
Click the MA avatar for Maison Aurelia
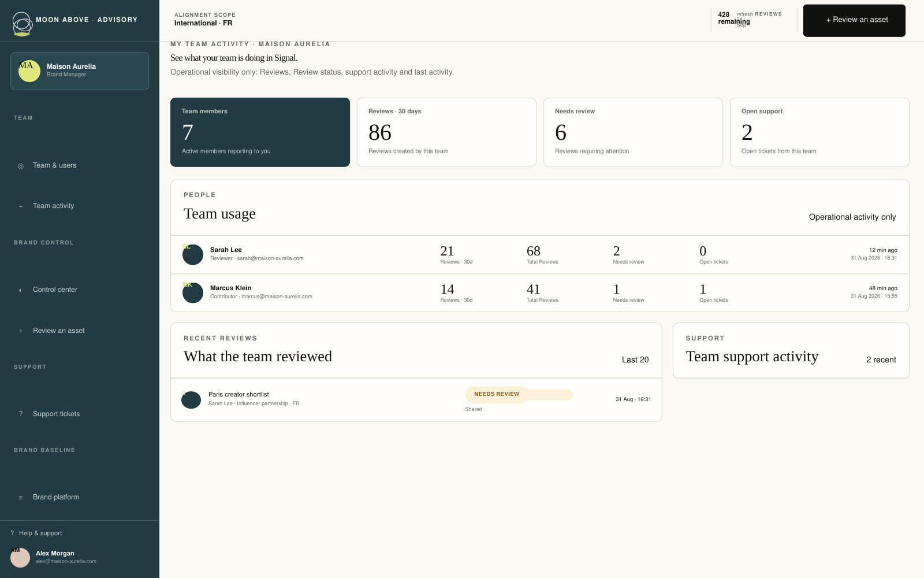coord(29,71)
